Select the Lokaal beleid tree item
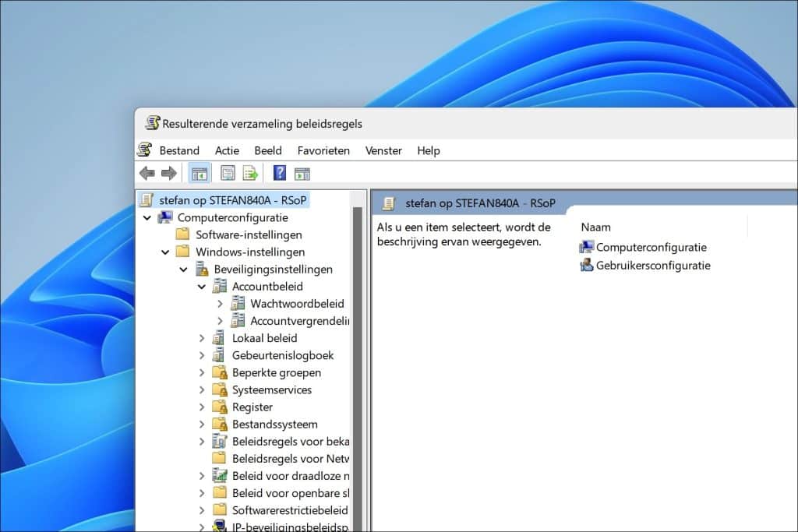Viewport: 798px width, 532px height. 265,338
